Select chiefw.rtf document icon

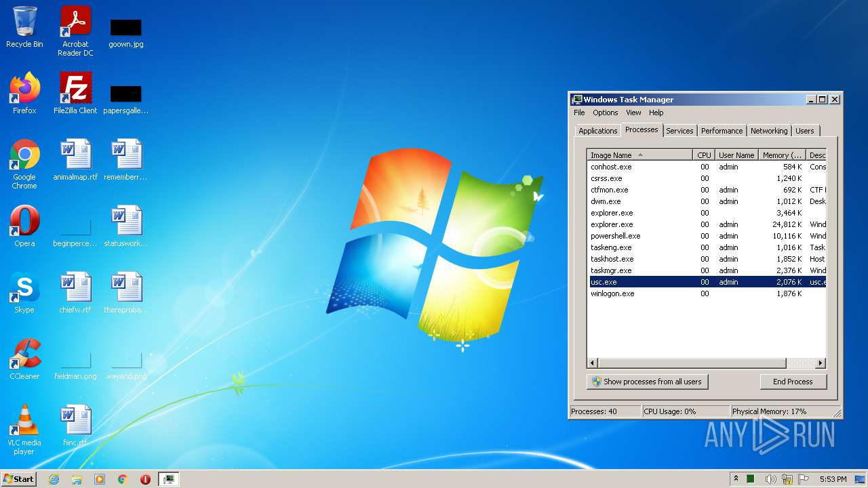75,293
